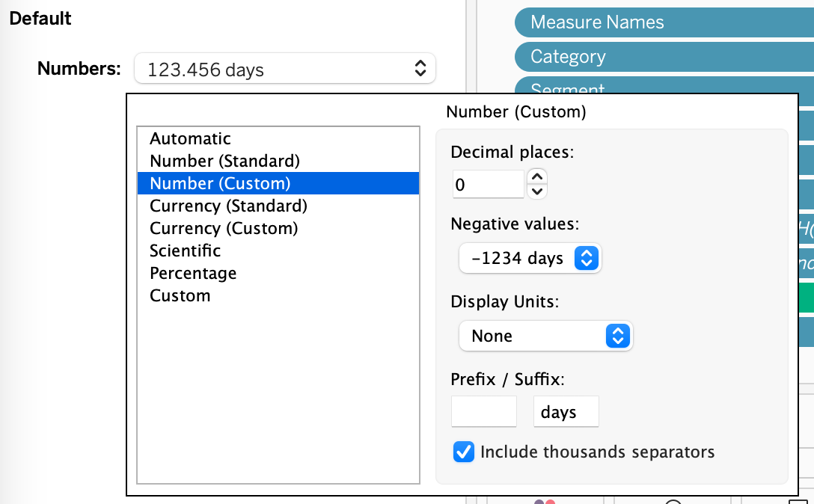Select Number (Standard) format

(x=224, y=161)
